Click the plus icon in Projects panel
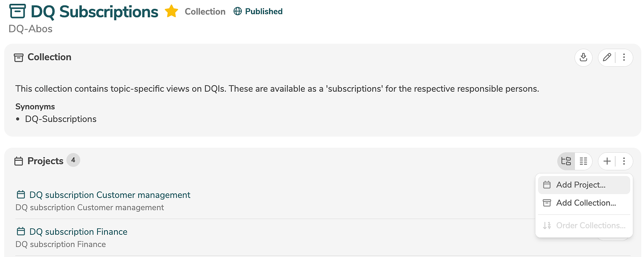This screenshot has height=257, width=644. [607, 161]
